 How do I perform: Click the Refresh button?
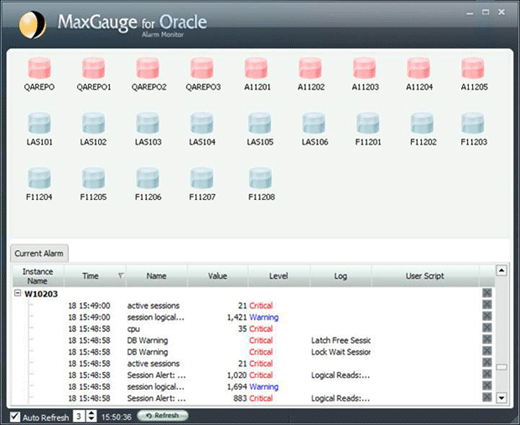coord(163,416)
